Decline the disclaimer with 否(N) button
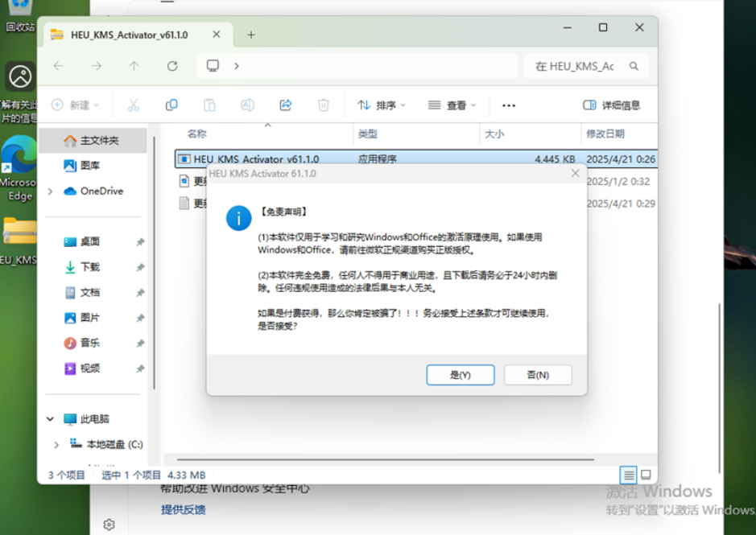This screenshot has height=535, width=756. pos(538,375)
